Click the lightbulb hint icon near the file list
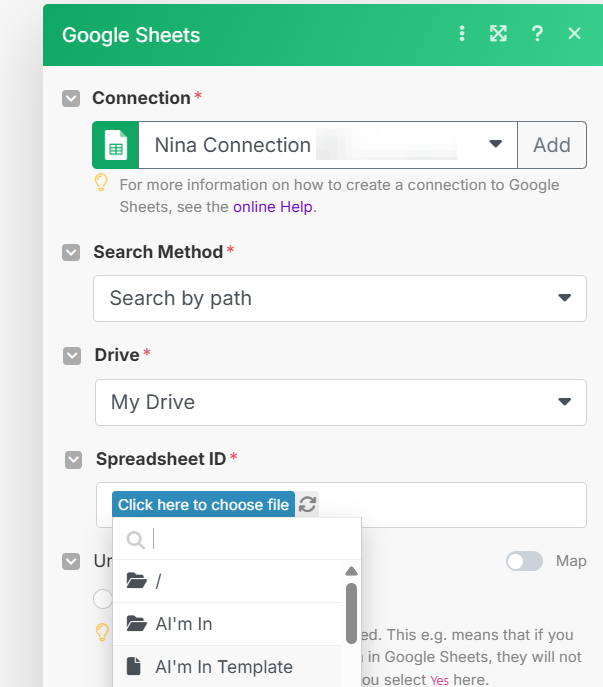The width and height of the screenshot is (603, 687). coord(103,633)
